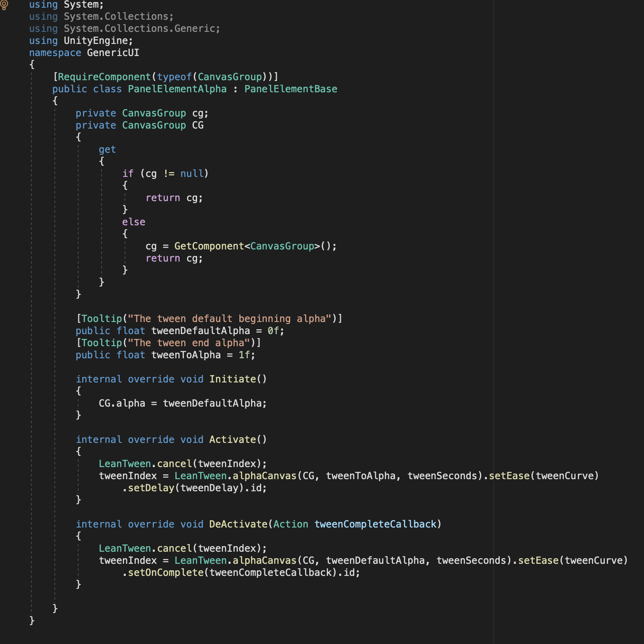This screenshot has width=644, height=644.
Task: Click 'setOnComplete' method call
Action: click(x=166, y=573)
